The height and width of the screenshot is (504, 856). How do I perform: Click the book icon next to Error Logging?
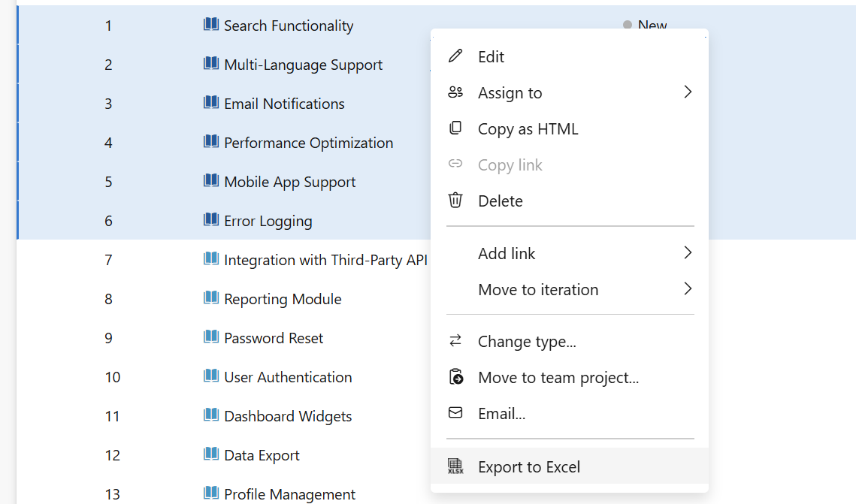tap(210, 220)
